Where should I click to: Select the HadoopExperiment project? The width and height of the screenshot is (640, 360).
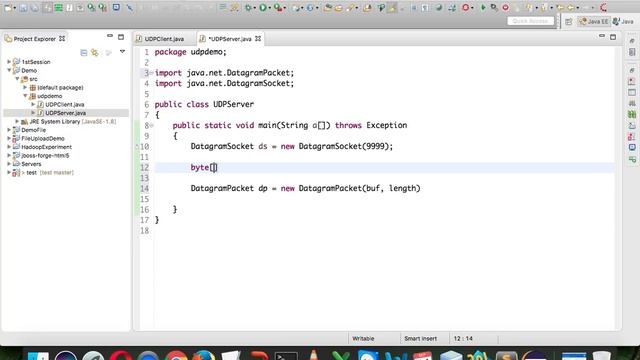tap(46, 147)
